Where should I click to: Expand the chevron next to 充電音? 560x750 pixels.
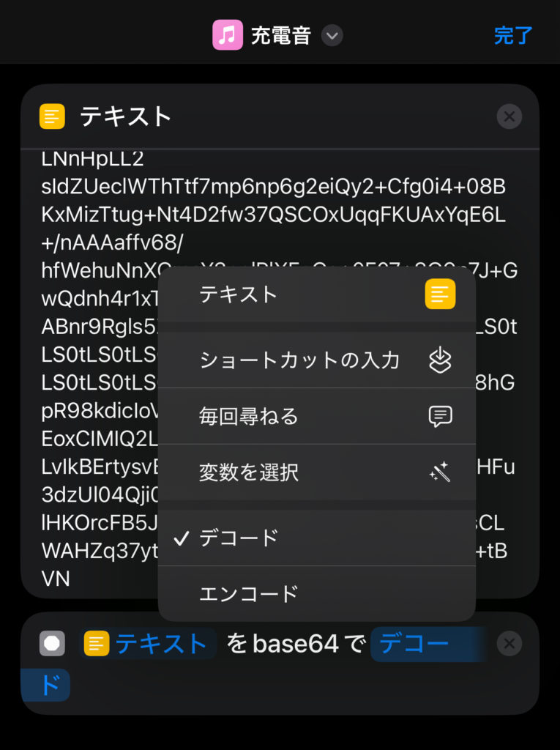332,35
